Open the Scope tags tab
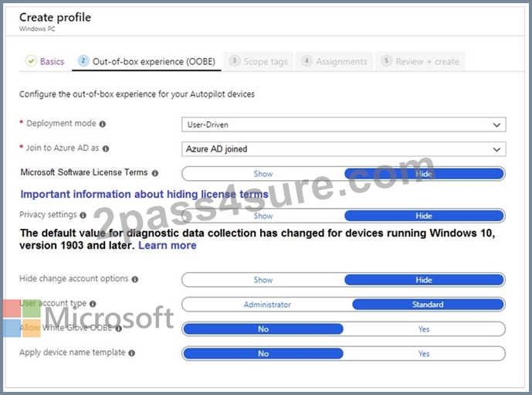This screenshot has height=395, width=532. [258, 62]
